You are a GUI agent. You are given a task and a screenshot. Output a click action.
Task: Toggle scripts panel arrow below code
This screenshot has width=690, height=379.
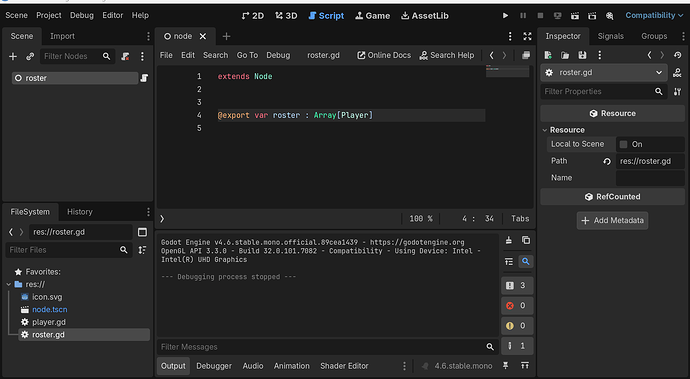(x=162, y=219)
